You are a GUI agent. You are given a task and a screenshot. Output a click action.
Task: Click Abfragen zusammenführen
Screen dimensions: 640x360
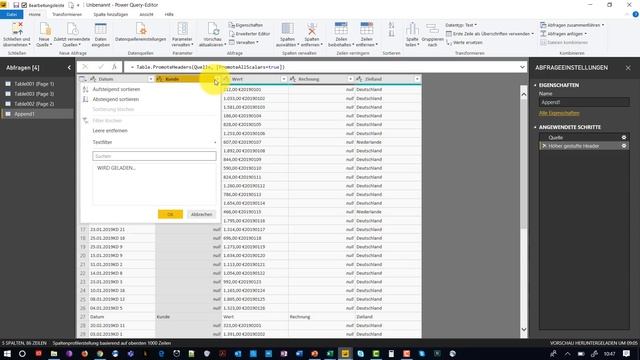coord(572,25)
